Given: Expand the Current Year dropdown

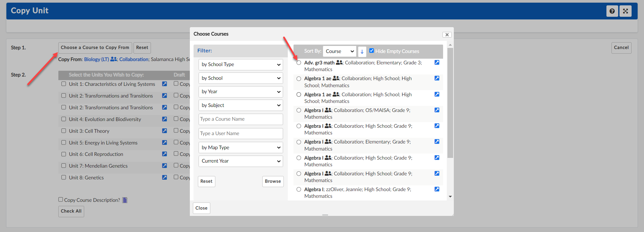Looking at the screenshot, I should (240, 161).
